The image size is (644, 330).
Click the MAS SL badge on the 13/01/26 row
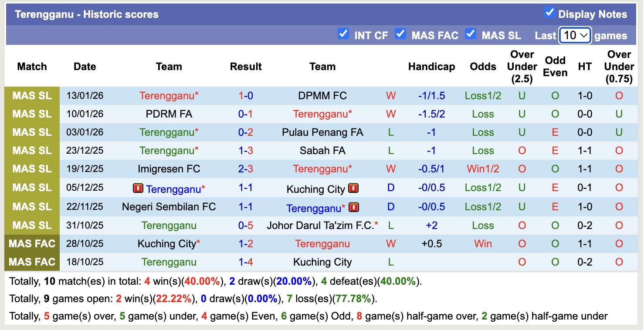(x=32, y=95)
